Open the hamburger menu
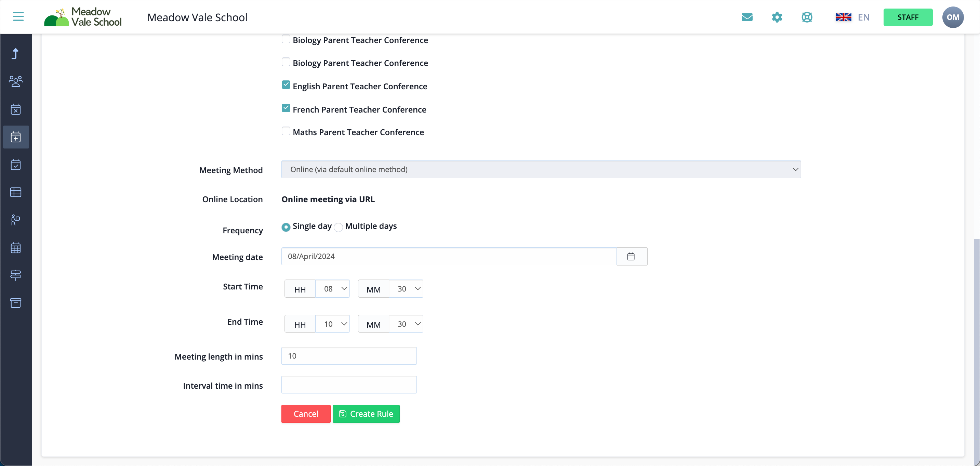 click(18, 17)
